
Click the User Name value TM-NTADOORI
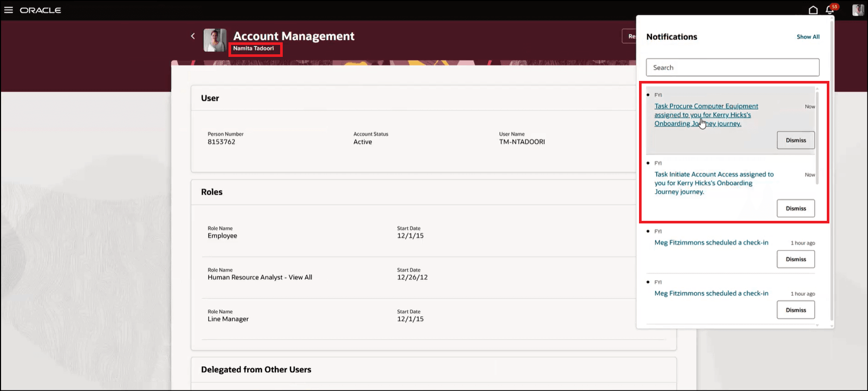click(522, 142)
